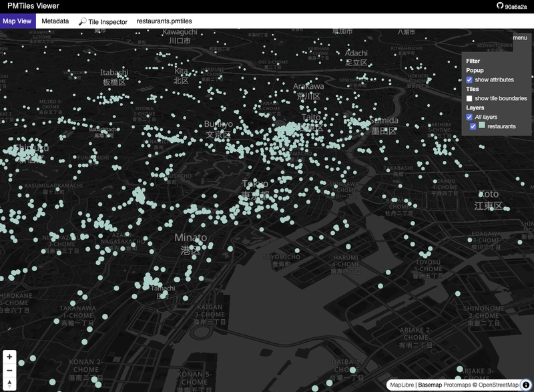Reset map bearing with compass button
This screenshot has width=534, height=392.
tap(9, 384)
